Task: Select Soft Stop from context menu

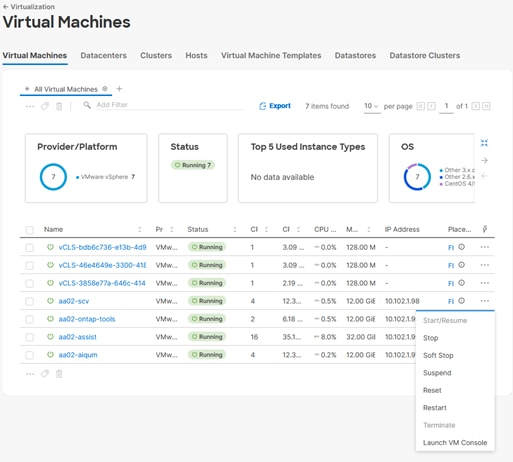Action: point(438,355)
